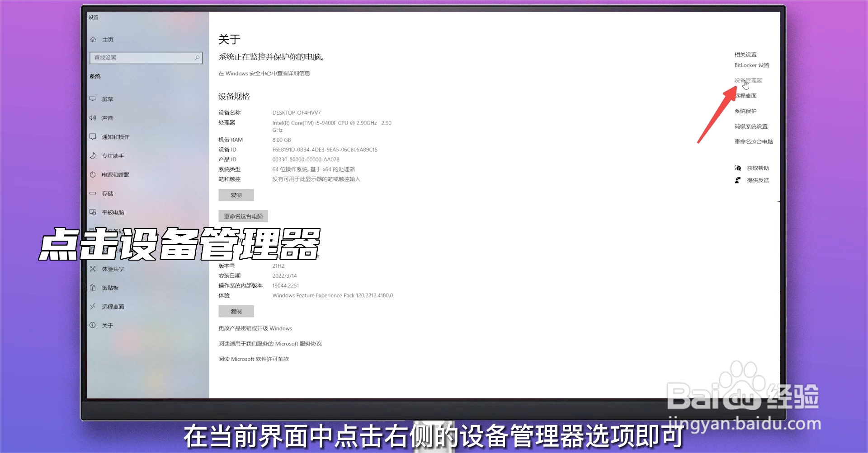Viewport: 868px width, 453px height.
Task: Go to 主页 via the home icon
Action: 93,39
